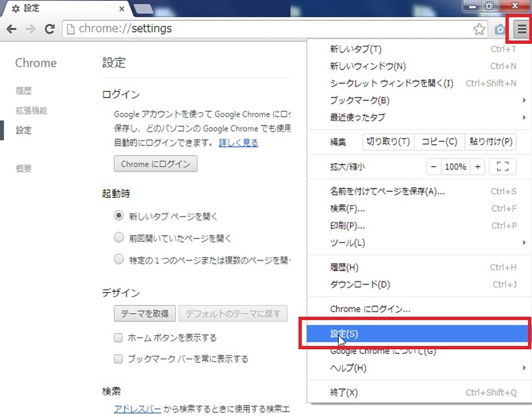The image size is (532, 417).
Task: Select 設定(S) in the menu
Action: [419, 334]
